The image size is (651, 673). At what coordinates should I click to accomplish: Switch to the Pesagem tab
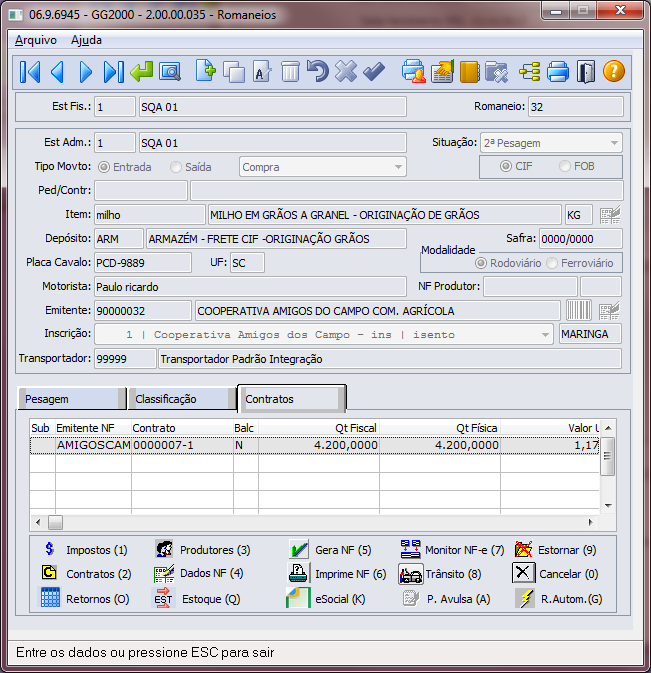click(x=72, y=399)
